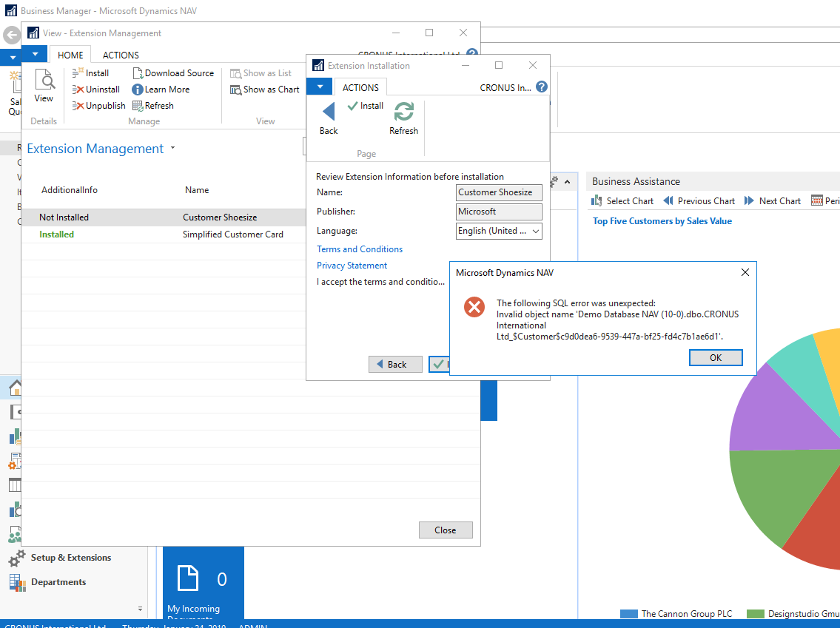Select the Customer Shoesize row
The width and height of the screenshot is (840, 628).
[x=164, y=217]
